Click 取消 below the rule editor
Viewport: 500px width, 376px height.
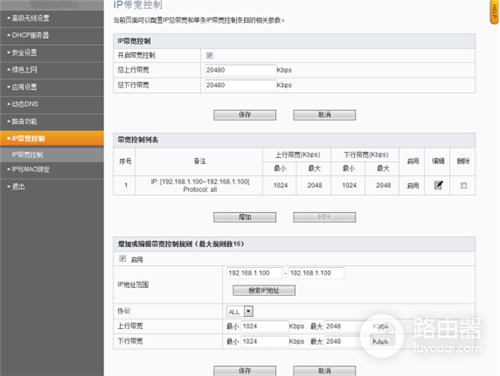324,371
